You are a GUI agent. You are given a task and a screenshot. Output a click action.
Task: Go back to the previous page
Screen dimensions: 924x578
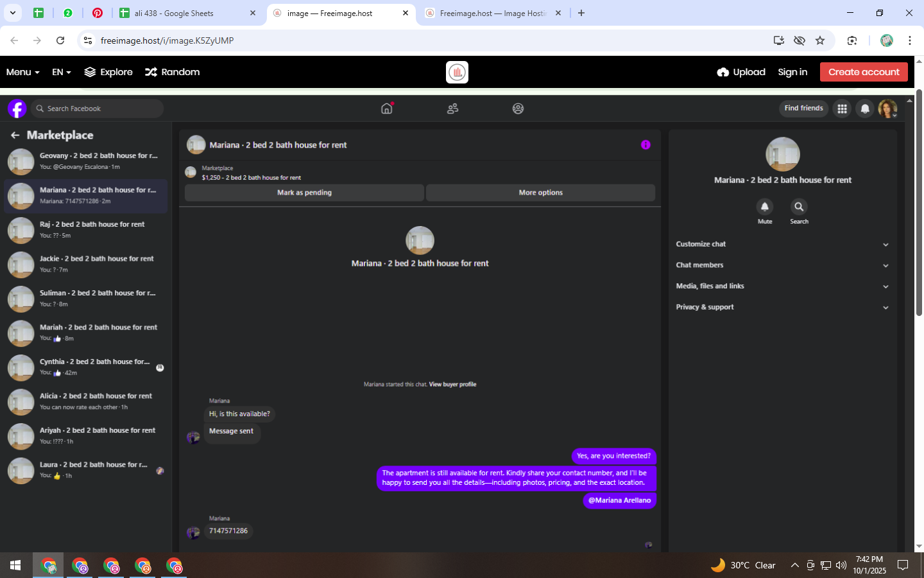point(14,40)
